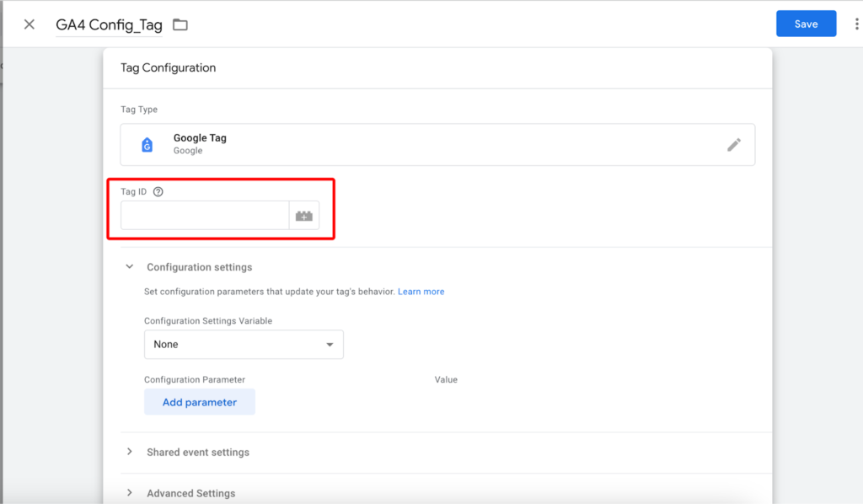This screenshot has height=504, width=863.
Task: Click the Google Tag logo icon
Action: [147, 145]
